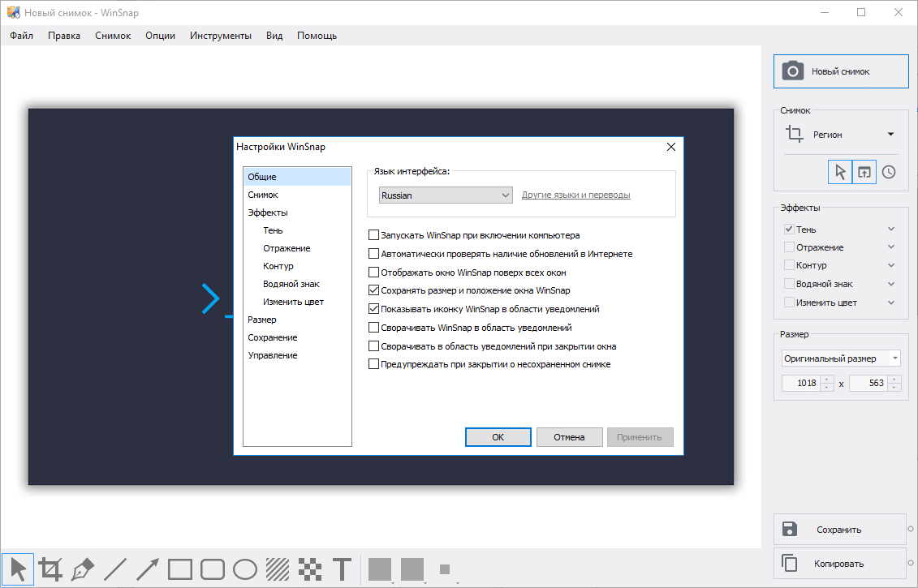The height and width of the screenshot is (588, 918).
Task: Enable the Изменить цвет effect in right panel
Action: pos(789,303)
